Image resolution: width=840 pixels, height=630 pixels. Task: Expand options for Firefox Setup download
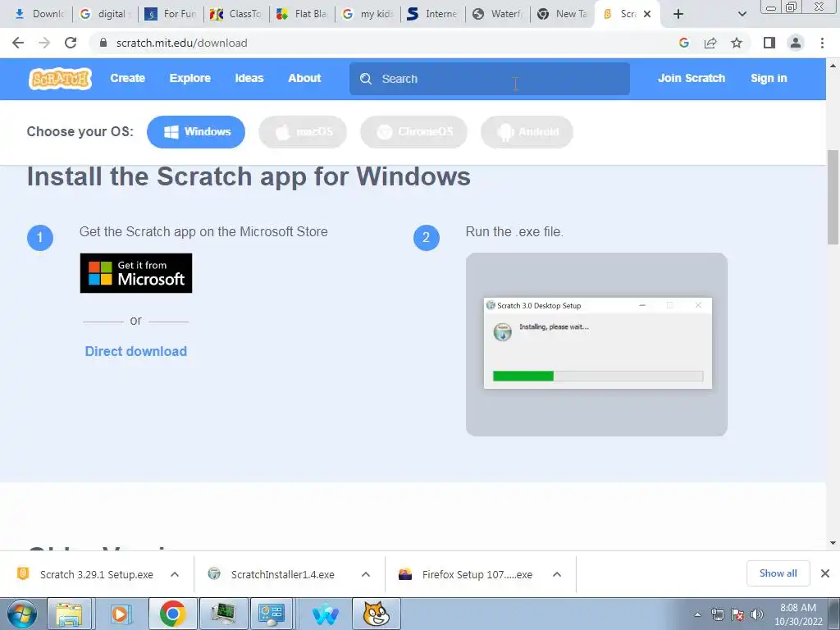557,574
